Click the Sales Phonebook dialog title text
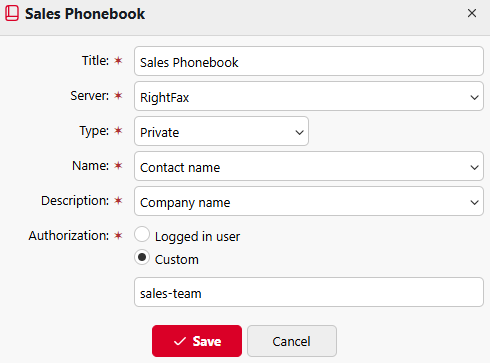 click(85, 14)
